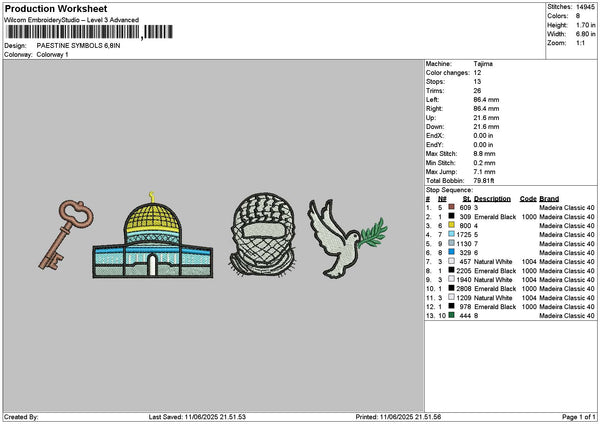The height and width of the screenshot is (424, 600).
Task: Select stitch count '1940' in stop row 9
Action: [464, 280]
